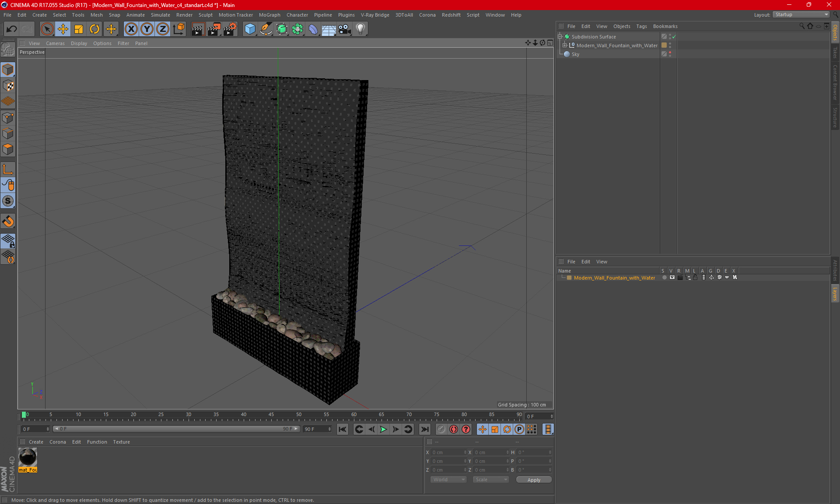
Task: Select the Sky object
Action: (575, 54)
